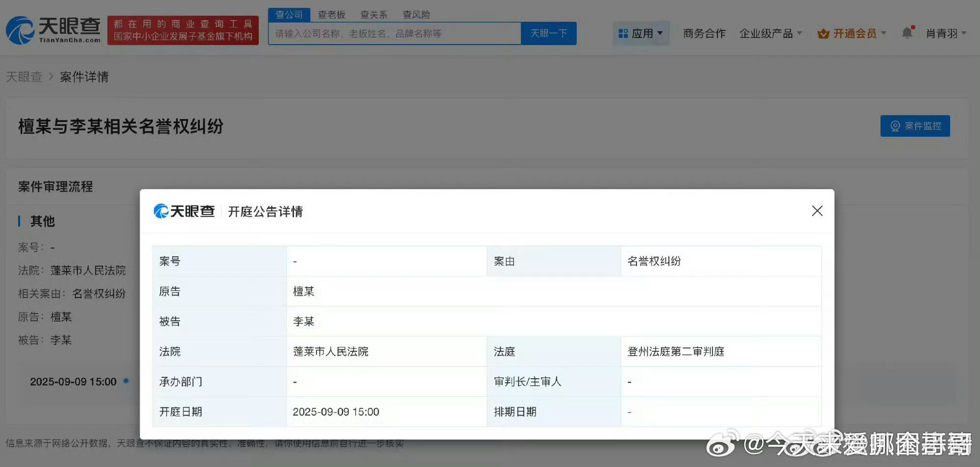Viewport: 980px width, 467px height.
Task: Expand the 应用 dropdown menu
Action: (641, 33)
